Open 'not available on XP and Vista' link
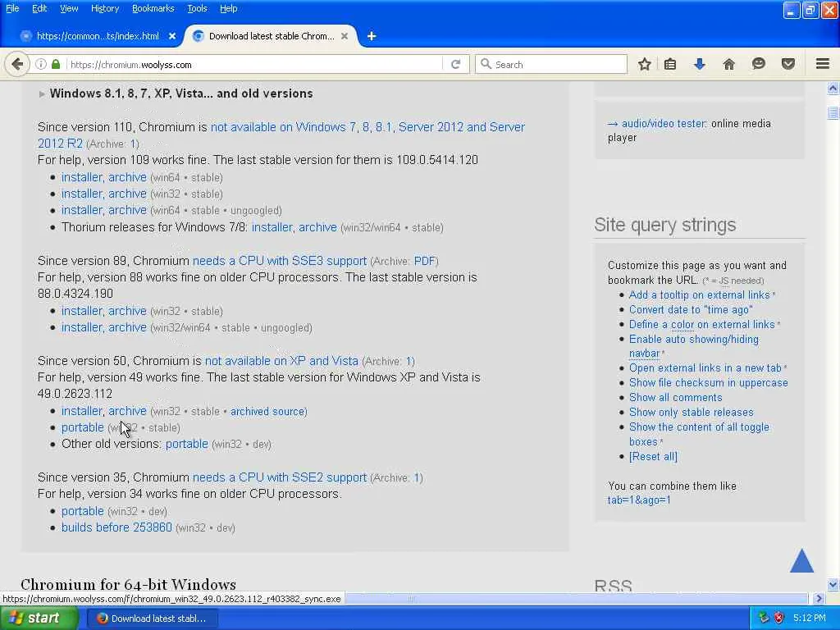This screenshot has height=630, width=840. click(281, 361)
